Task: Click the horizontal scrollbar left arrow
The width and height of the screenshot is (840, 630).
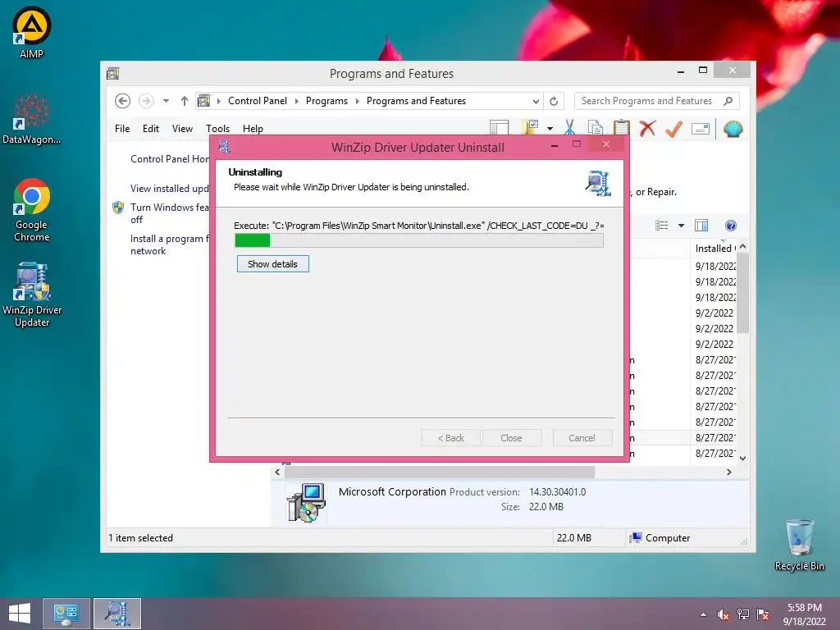Action: coord(277,472)
